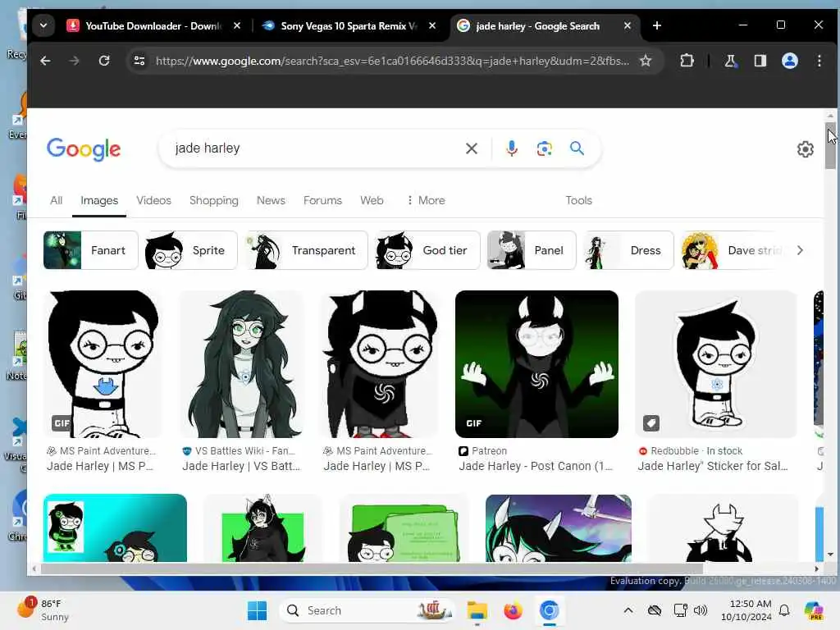The image size is (840, 630).
Task: Open a new browser tab
Action: tap(657, 25)
